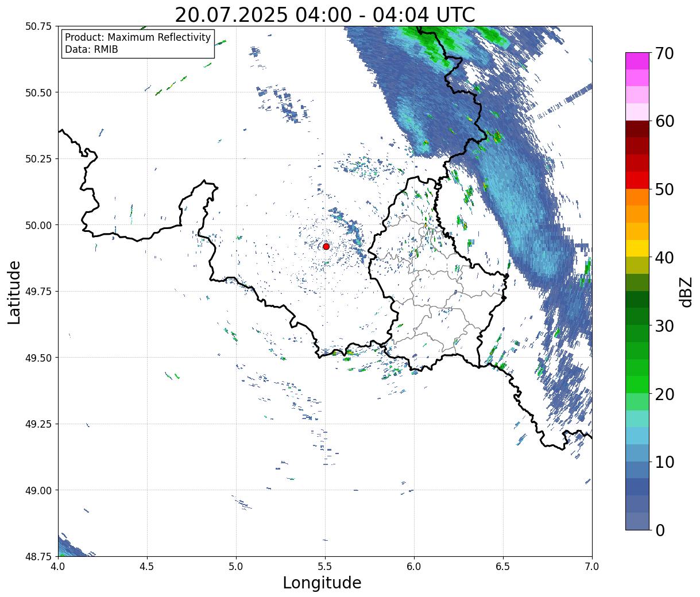This screenshot has width=700, height=597.
Task: Click latitude tick label 48.75
Action: click(38, 557)
